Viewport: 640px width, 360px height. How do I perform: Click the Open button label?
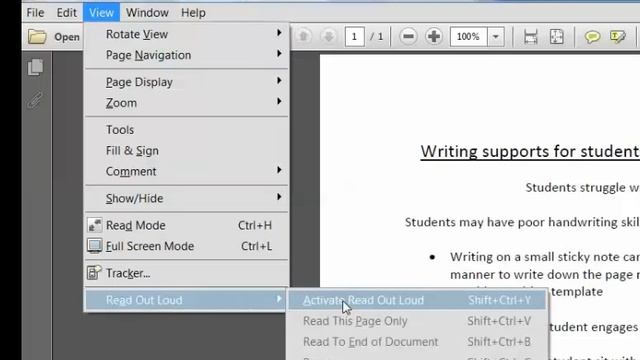(67, 37)
